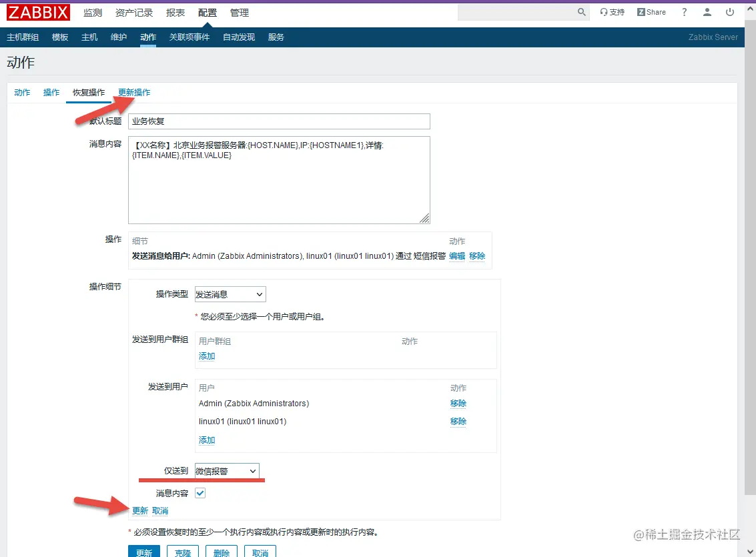756x557 pixels.
Task: Open the 操作类型 发送消息 dropdown
Action: click(230, 294)
